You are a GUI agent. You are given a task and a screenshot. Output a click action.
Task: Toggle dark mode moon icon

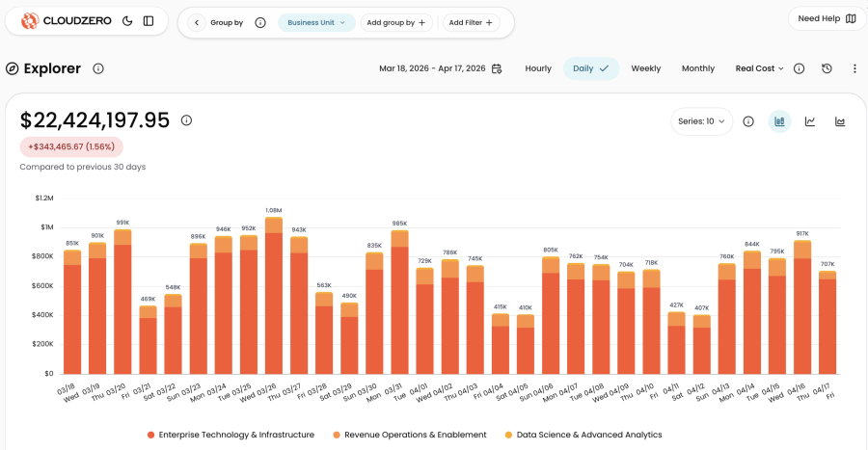[127, 21]
